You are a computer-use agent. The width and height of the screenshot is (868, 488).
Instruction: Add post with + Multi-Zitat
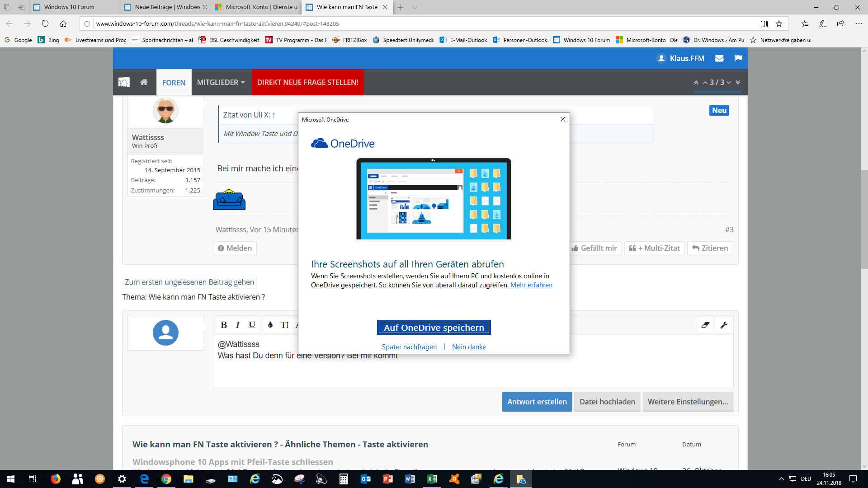tap(654, 248)
